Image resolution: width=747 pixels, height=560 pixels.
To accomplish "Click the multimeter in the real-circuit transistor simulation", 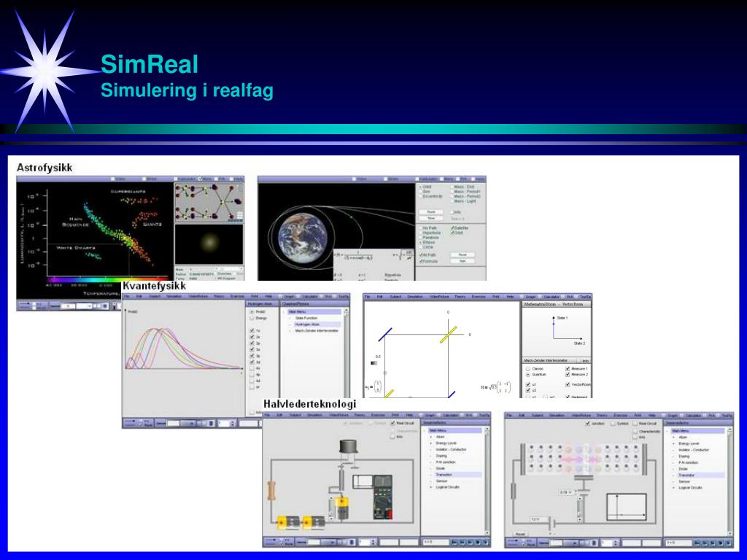I will click(x=383, y=497).
